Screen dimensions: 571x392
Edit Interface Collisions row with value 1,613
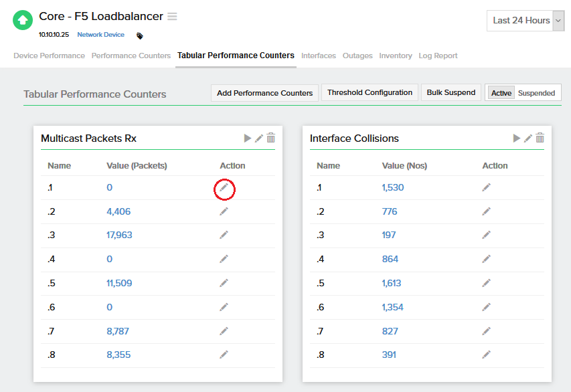coord(487,283)
